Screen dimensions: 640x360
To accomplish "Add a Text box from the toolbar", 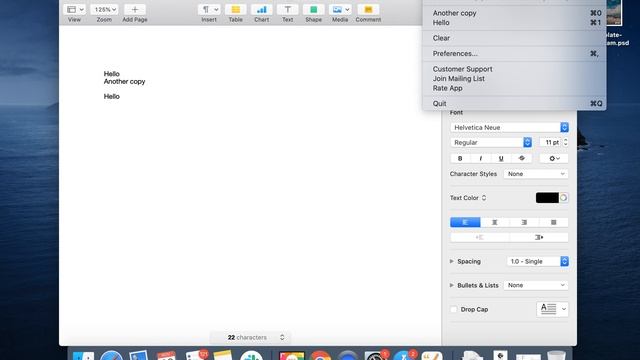I will click(x=288, y=9).
